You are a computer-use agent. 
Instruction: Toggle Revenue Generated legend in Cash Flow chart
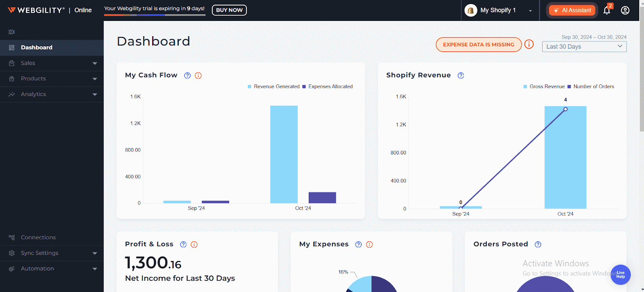[x=274, y=86]
